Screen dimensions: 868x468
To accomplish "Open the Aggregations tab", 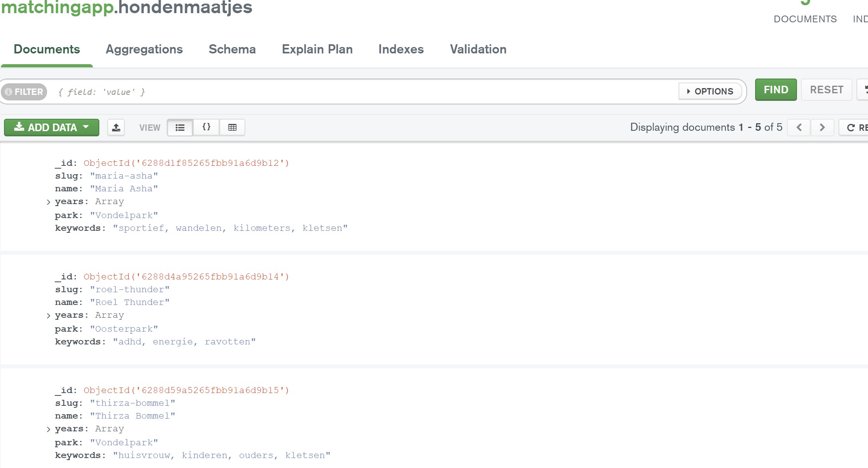I will click(144, 49).
